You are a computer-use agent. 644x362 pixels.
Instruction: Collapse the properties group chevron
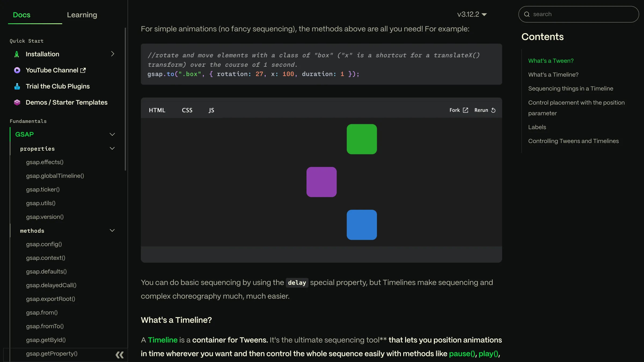pyautogui.click(x=112, y=148)
